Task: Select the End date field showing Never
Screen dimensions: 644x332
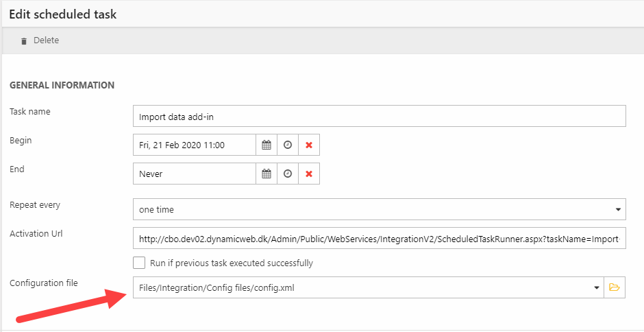Action: coord(194,174)
